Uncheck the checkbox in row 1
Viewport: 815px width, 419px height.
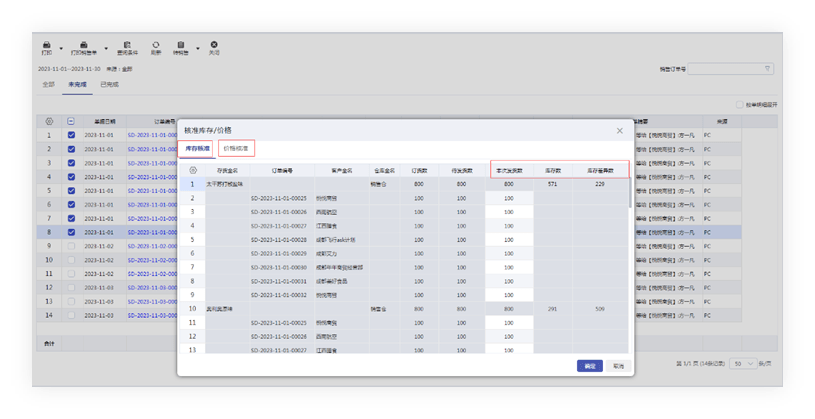pos(71,135)
